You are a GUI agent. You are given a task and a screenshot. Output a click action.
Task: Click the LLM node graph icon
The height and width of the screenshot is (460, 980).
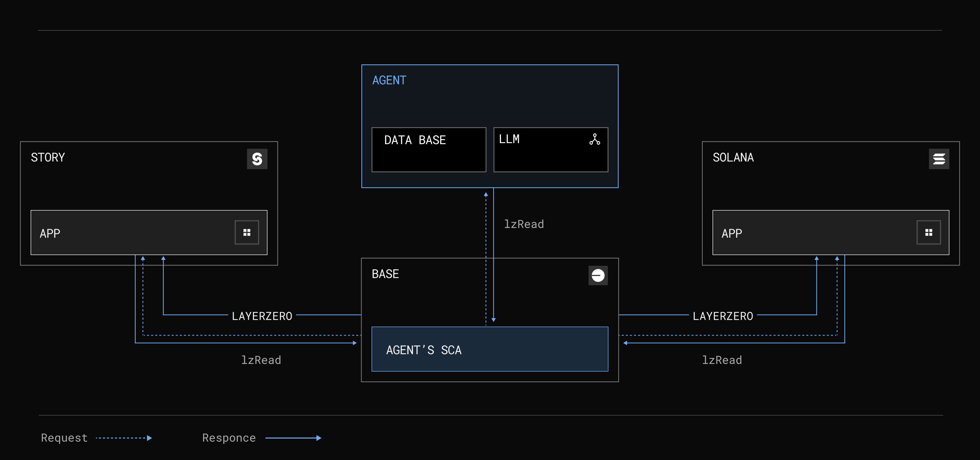(x=594, y=139)
